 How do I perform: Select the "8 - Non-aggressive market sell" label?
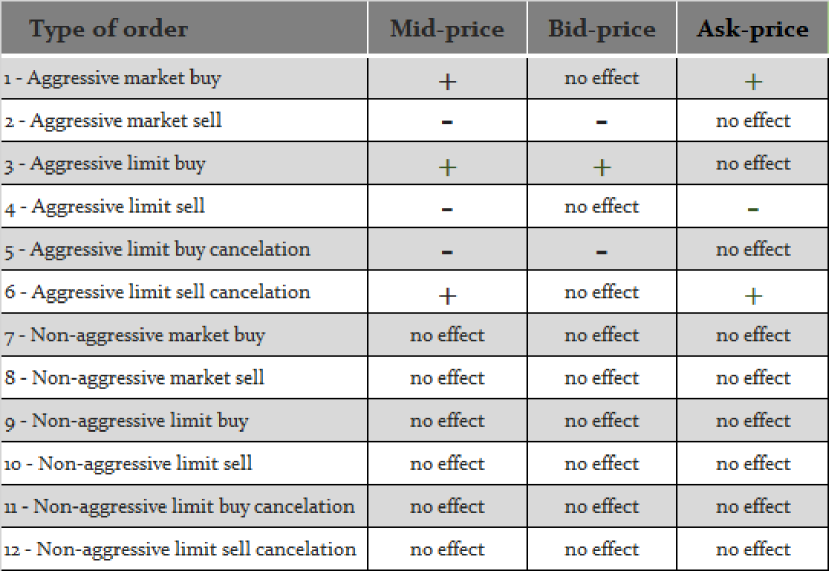click(x=134, y=378)
